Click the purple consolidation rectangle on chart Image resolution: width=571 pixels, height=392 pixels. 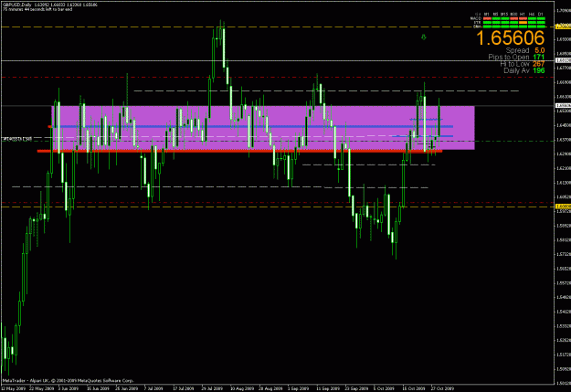263,128
